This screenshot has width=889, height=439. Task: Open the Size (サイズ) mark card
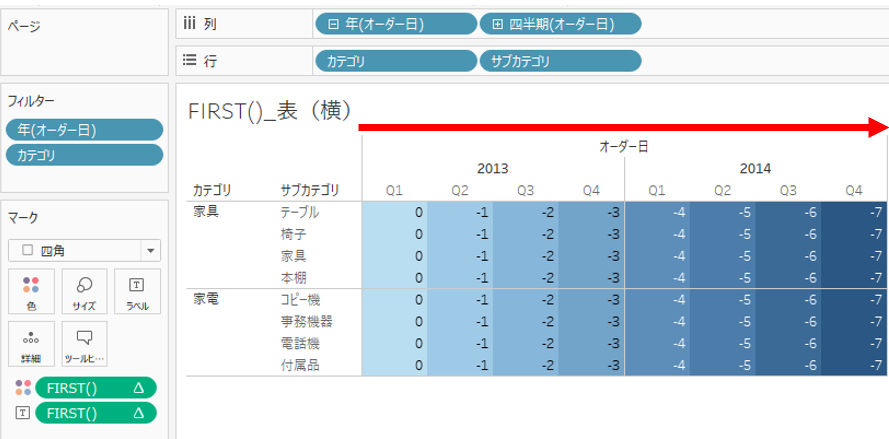(84, 291)
